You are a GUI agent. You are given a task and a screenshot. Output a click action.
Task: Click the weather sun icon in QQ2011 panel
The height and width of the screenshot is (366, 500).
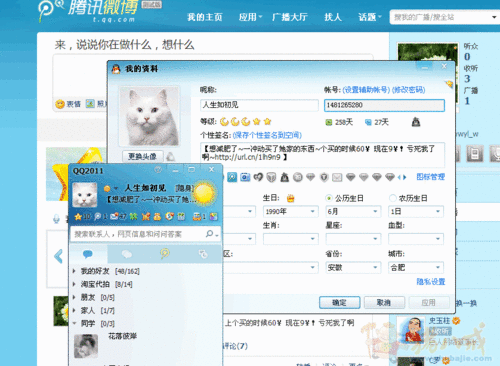[204, 193]
